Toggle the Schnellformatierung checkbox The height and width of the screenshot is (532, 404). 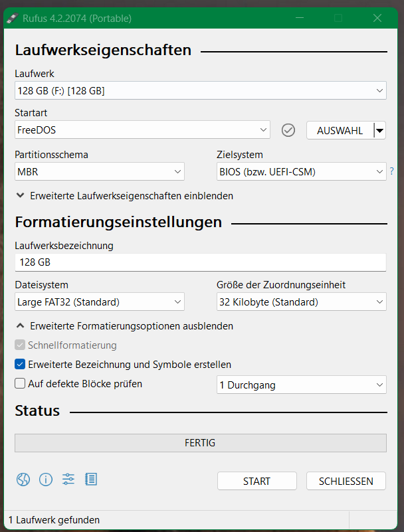click(20, 345)
